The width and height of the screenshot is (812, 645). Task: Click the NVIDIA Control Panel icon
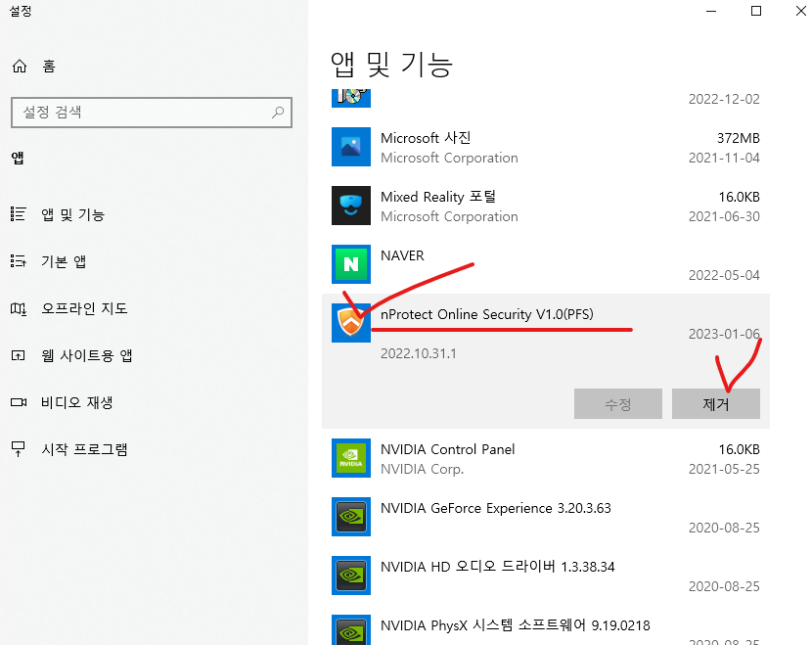coord(351,458)
